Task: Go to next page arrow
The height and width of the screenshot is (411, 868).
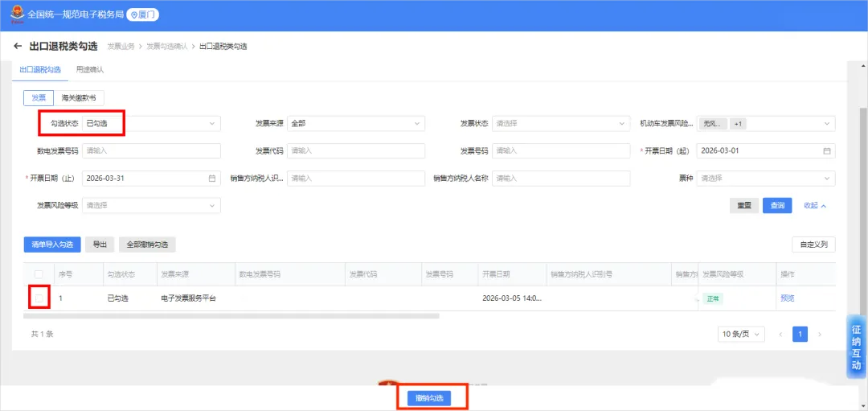Action: pos(819,334)
